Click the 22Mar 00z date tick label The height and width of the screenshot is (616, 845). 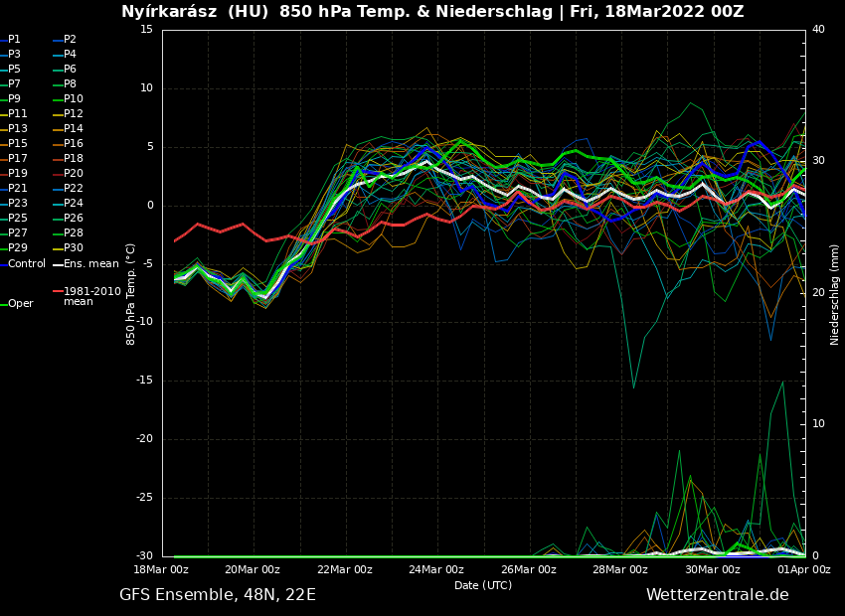[x=345, y=570]
